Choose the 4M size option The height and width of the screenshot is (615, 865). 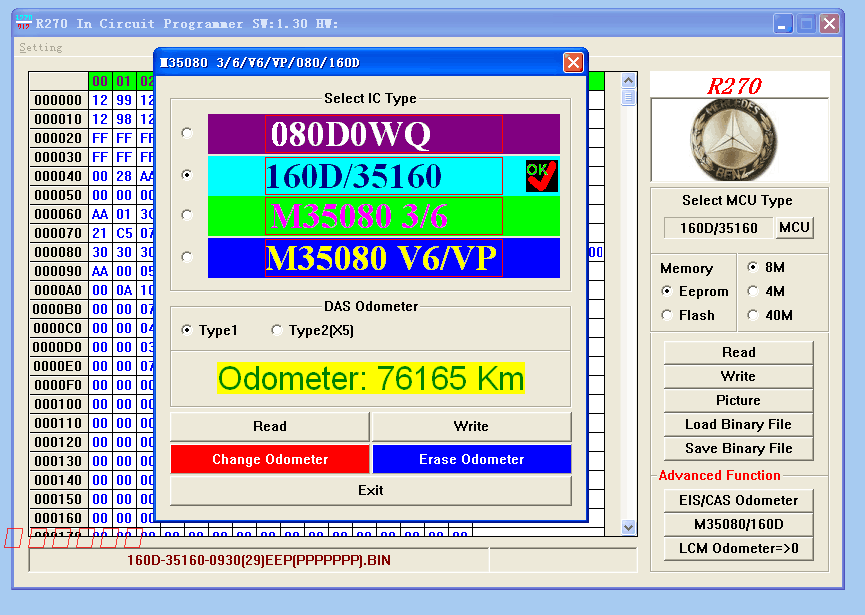point(753,291)
